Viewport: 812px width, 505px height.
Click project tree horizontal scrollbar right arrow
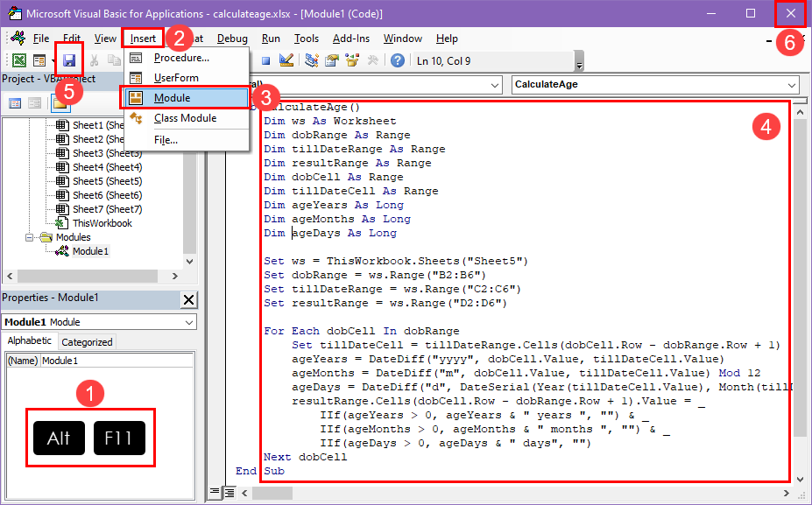point(175,276)
